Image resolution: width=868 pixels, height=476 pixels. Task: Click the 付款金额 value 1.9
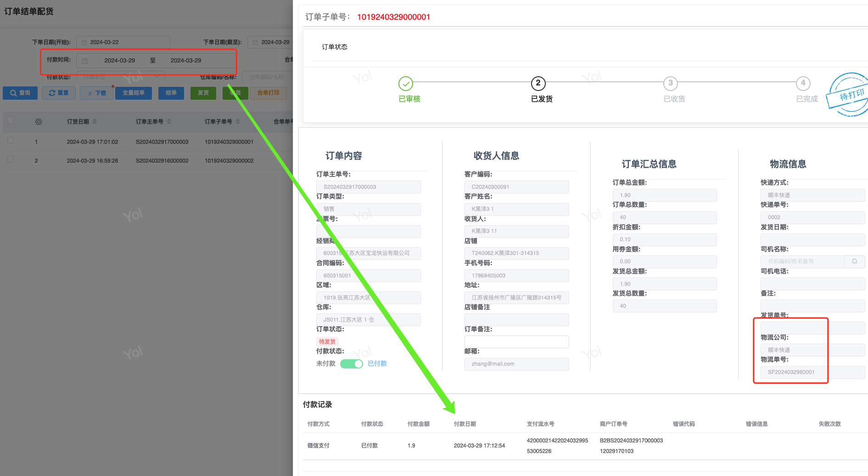point(411,446)
